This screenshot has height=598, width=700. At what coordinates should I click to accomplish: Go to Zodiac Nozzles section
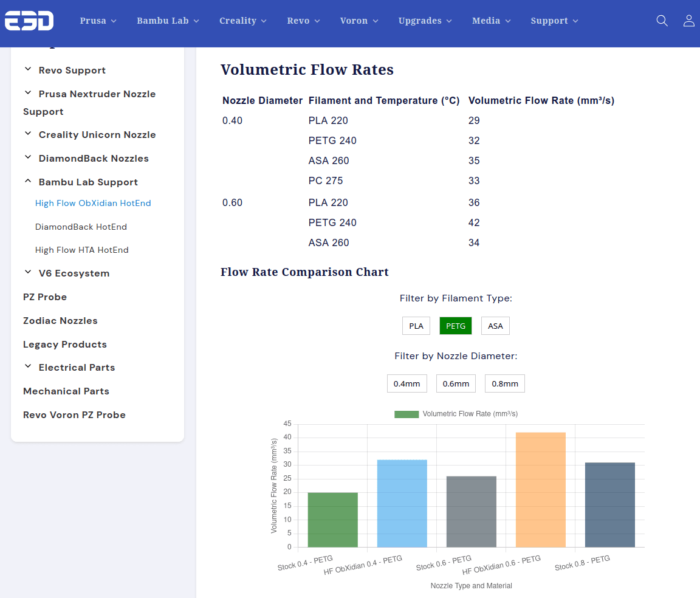60,321
